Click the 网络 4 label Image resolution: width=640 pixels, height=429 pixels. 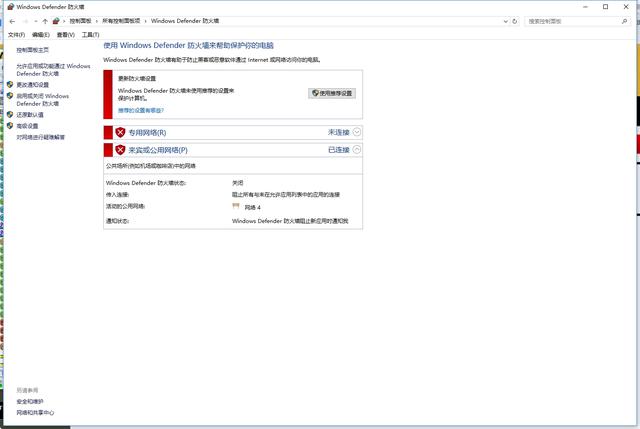(x=252, y=207)
